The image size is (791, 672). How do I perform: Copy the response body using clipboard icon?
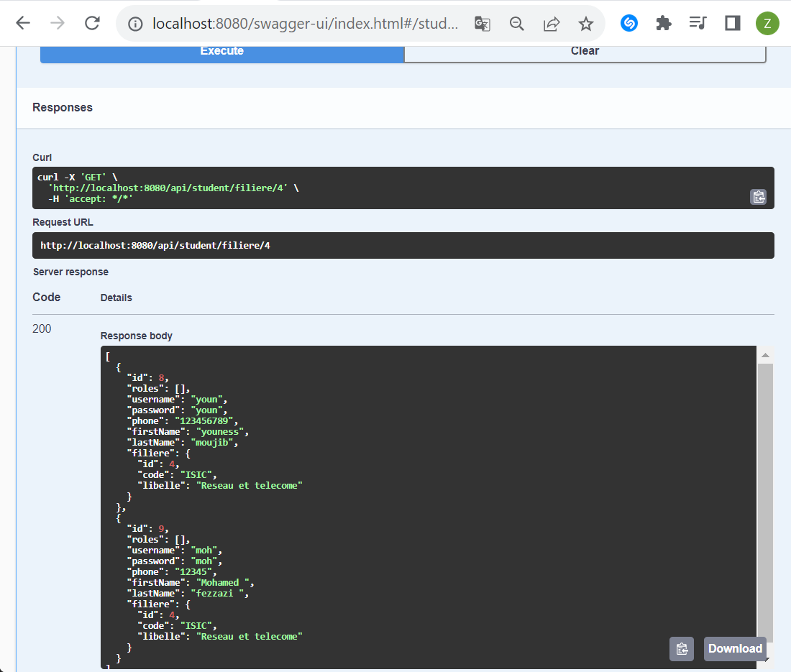[x=681, y=648]
